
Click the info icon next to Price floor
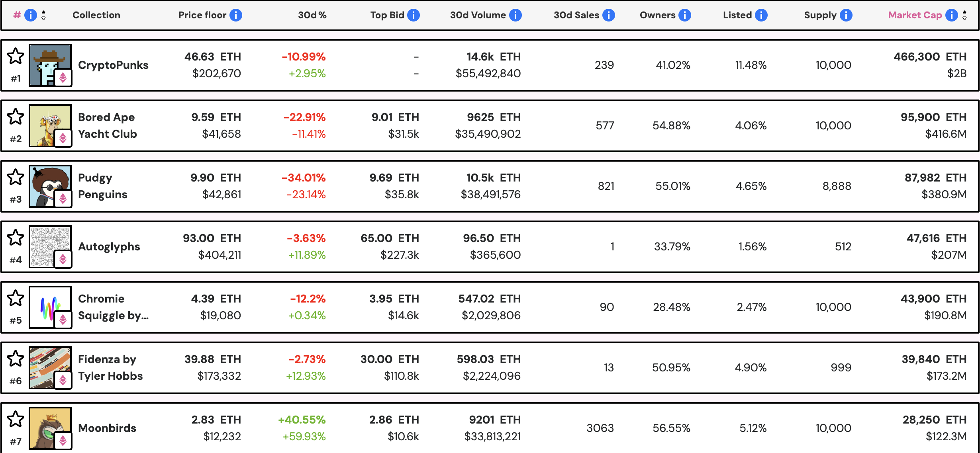(x=236, y=15)
